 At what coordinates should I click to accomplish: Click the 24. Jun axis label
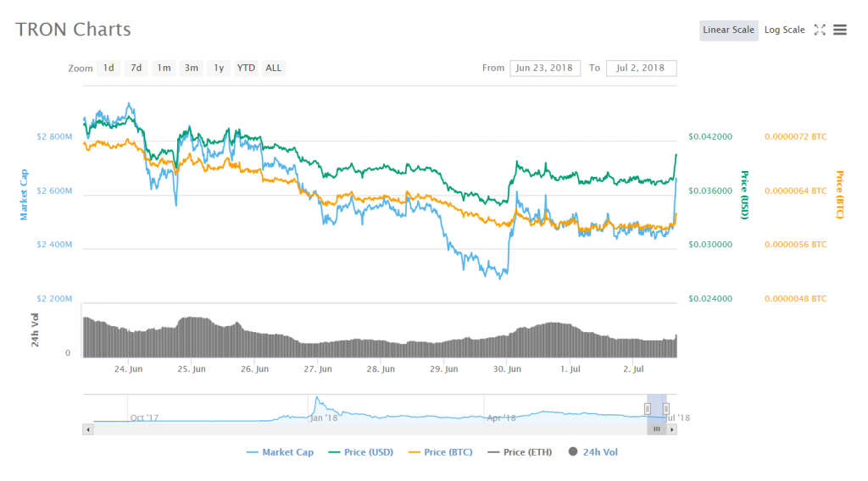coord(129,368)
